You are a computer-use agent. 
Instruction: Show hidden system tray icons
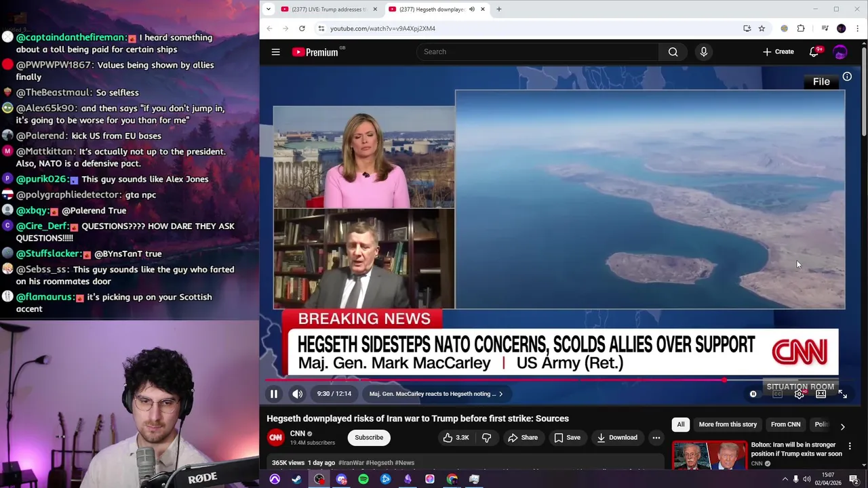[785, 479]
